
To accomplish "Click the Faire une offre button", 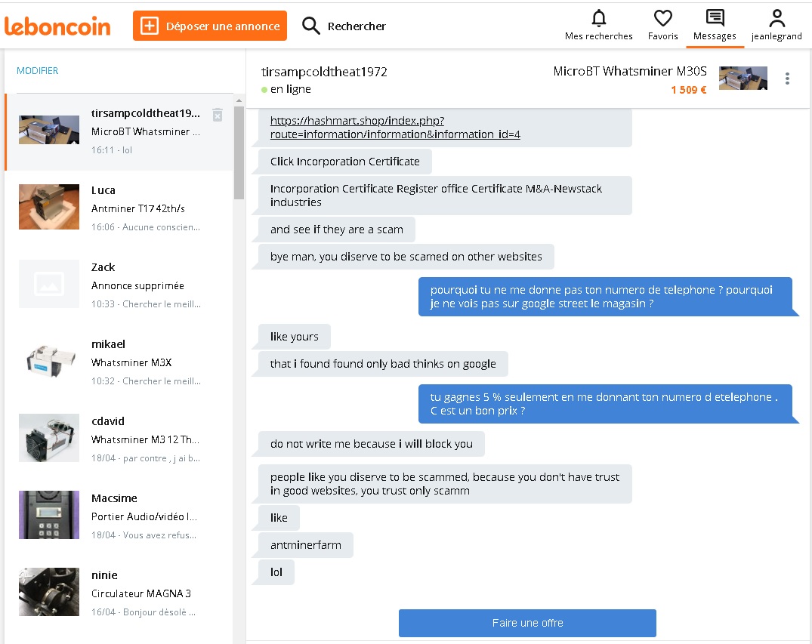I will click(527, 623).
